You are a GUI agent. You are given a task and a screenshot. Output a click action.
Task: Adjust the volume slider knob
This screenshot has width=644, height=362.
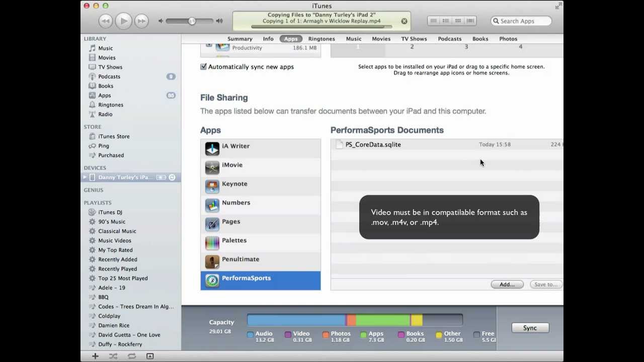point(192,21)
